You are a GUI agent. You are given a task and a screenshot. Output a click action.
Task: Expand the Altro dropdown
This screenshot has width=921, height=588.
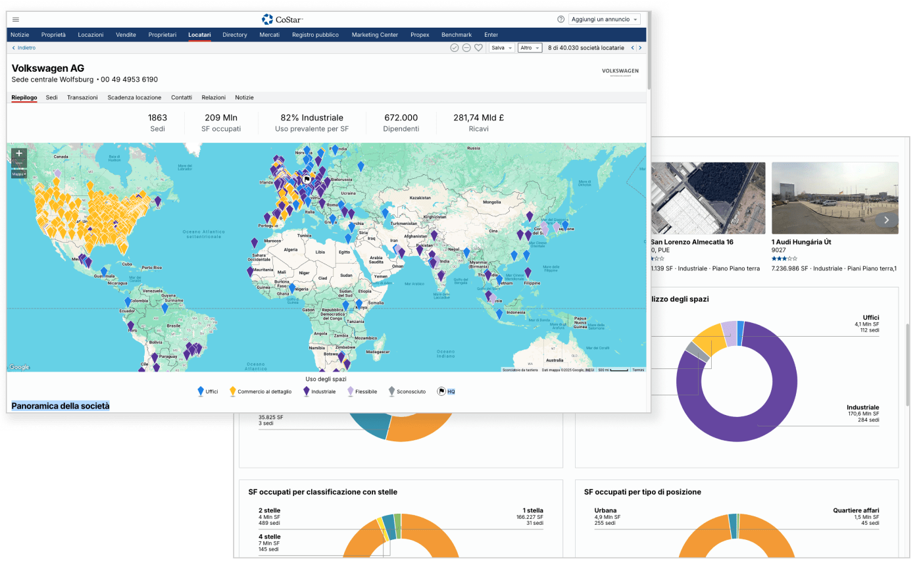coord(529,48)
